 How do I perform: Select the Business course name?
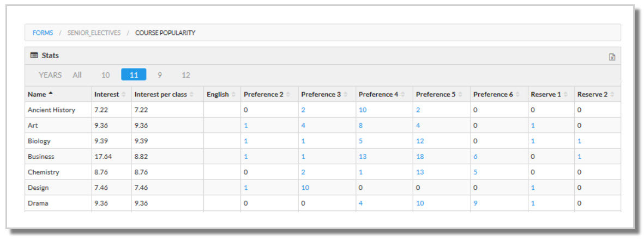coord(41,156)
